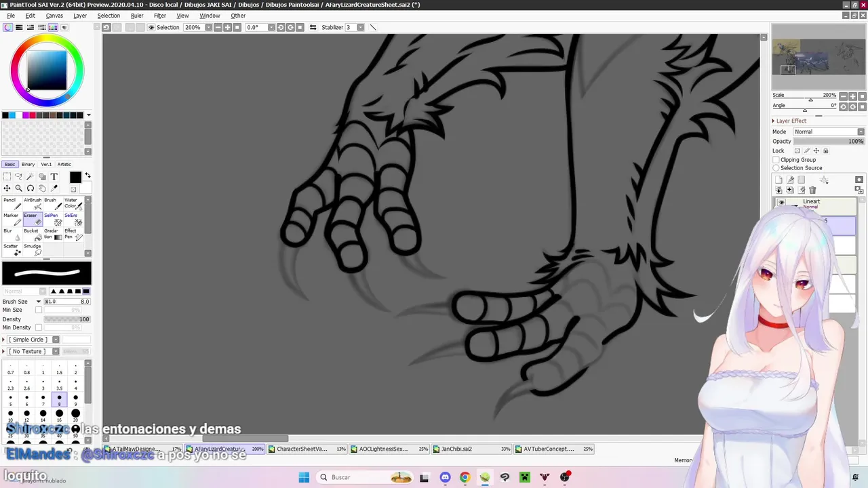
Task: Activate the Eraser tool
Action: point(33,219)
